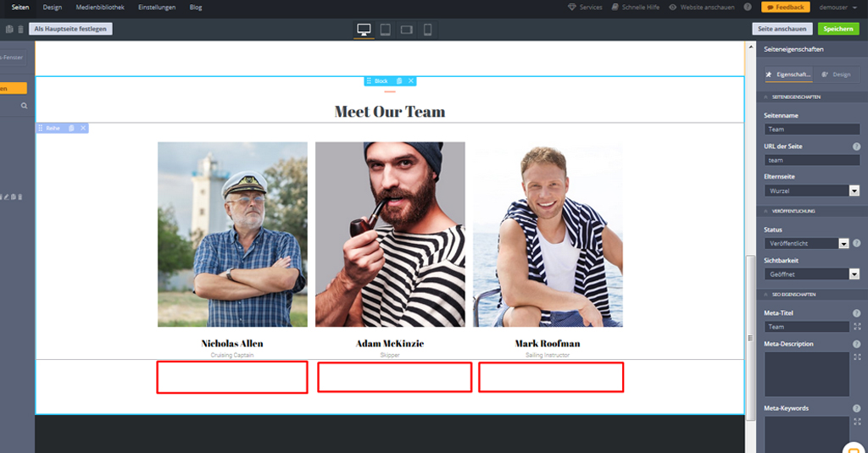Duplicate the Reihe row via copy icon
Image resolution: width=868 pixels, height=453 pixels.
pyautogui.click(x=71, y=128)
